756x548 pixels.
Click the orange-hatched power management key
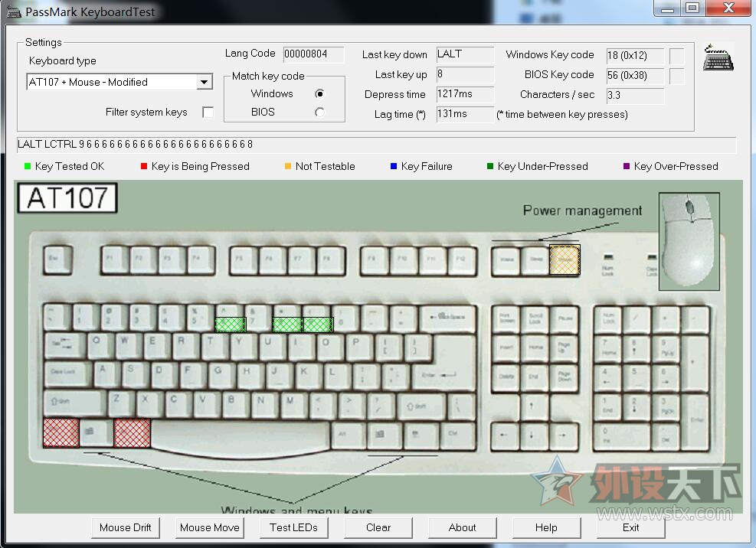click(565, 259)
